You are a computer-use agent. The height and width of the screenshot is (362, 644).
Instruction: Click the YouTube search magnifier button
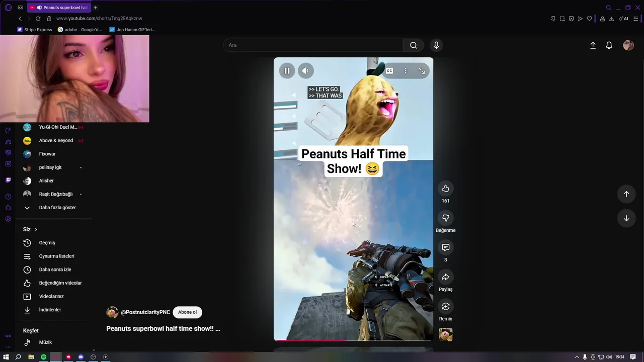(x=414, y=45)
